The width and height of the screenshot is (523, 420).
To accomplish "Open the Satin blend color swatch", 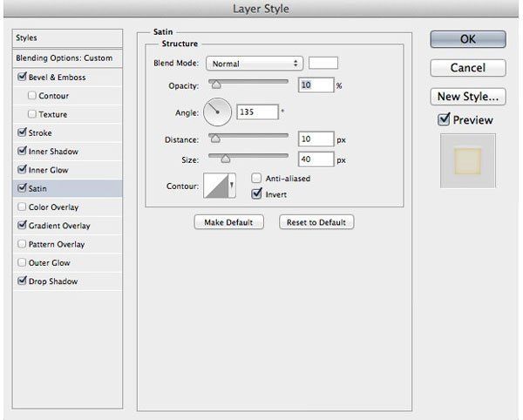I will click(323, 63).
